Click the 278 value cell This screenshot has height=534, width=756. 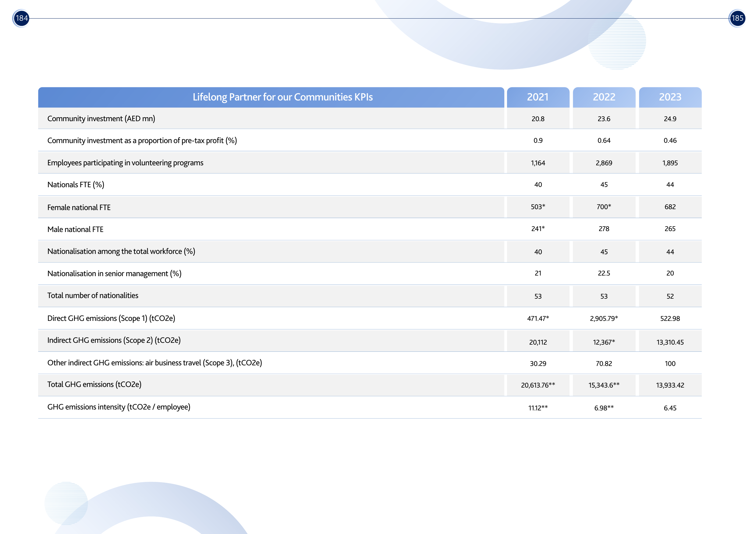pos(604,229)
